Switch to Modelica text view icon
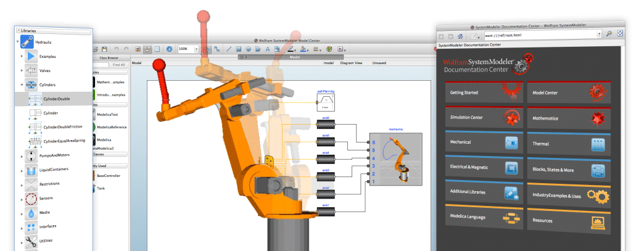This screenshot has width=644, height=251. (157, 49)
